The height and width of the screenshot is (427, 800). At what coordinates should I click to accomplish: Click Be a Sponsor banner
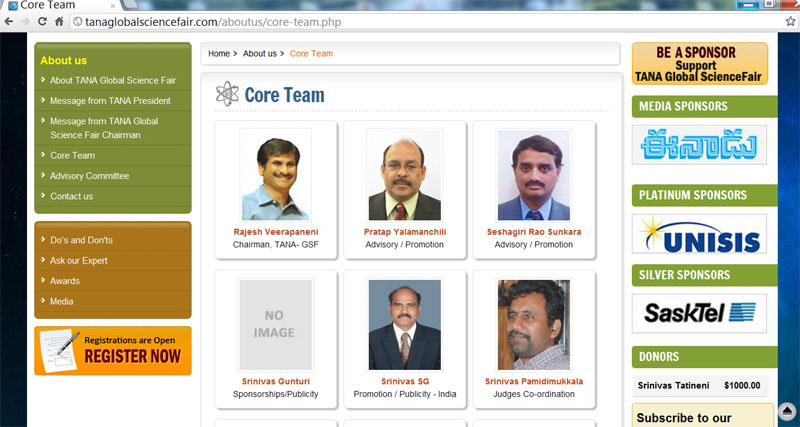pos(699,63)
